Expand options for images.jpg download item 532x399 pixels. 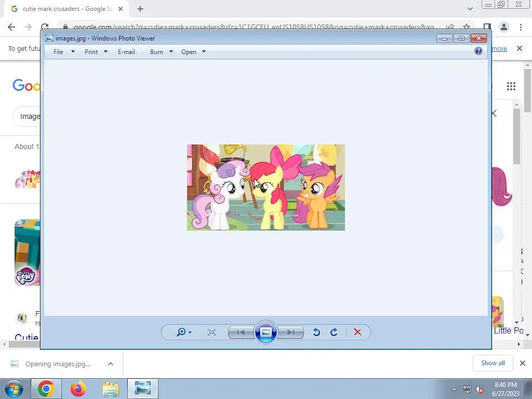point(111,364)
